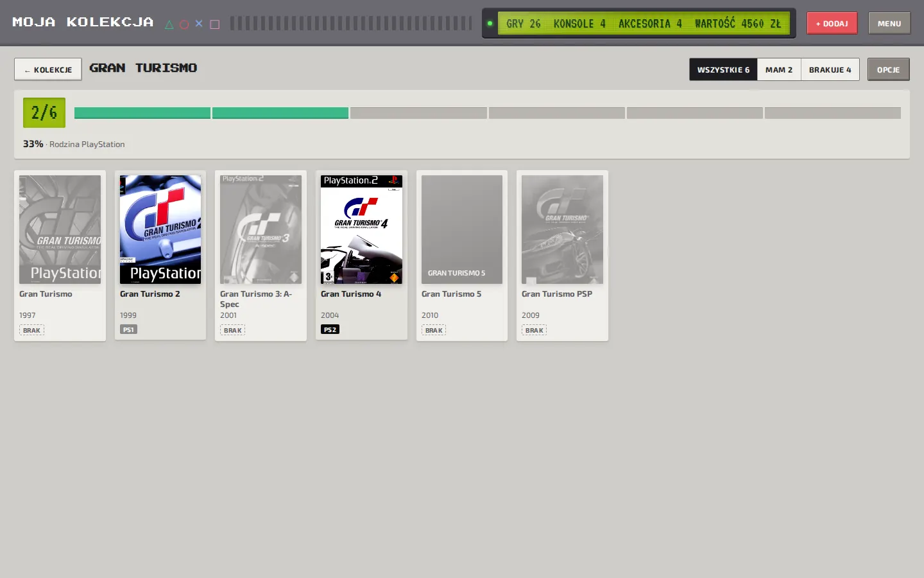Viewport: 924px width, 578px height.
Task: Click the BRAK badge on Gran Turismo PSP
Action: (x=534, y=330)
